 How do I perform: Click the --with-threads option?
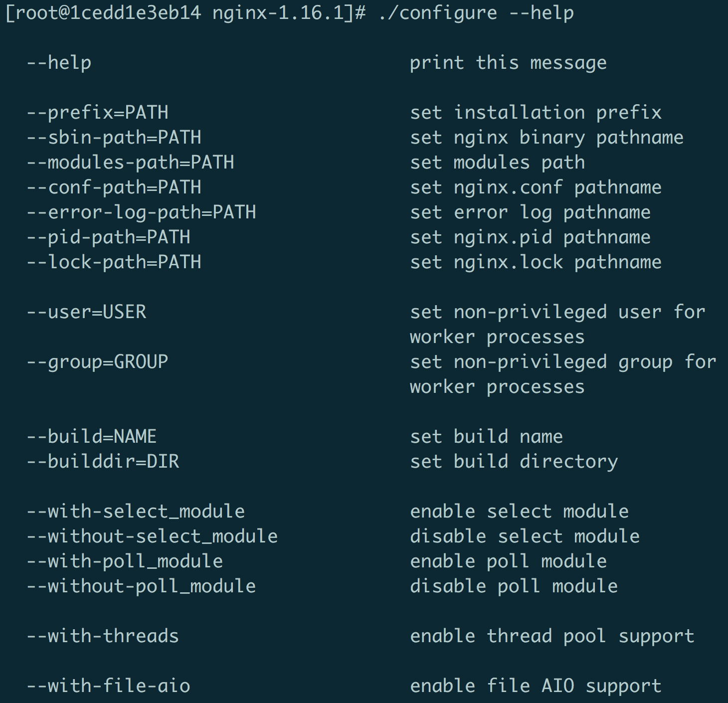pos(103,636)
